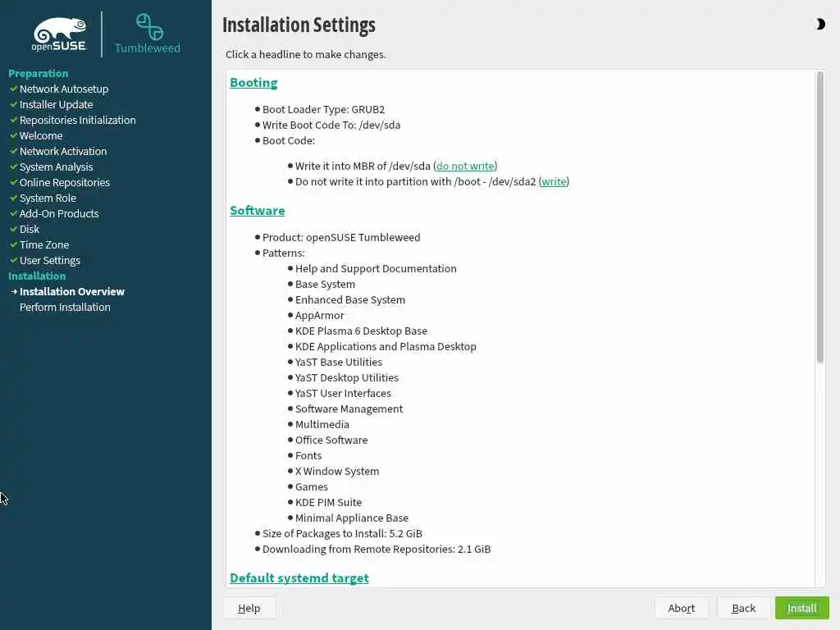
Task: Select Network Activation step
Action: point(63,151)
